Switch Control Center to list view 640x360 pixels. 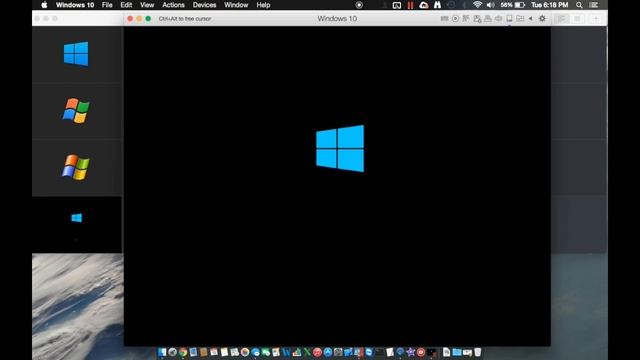point(562,18)
